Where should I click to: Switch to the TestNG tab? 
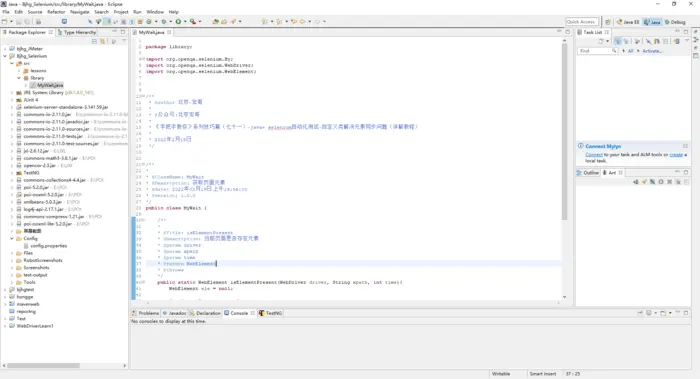pos(271,313)
